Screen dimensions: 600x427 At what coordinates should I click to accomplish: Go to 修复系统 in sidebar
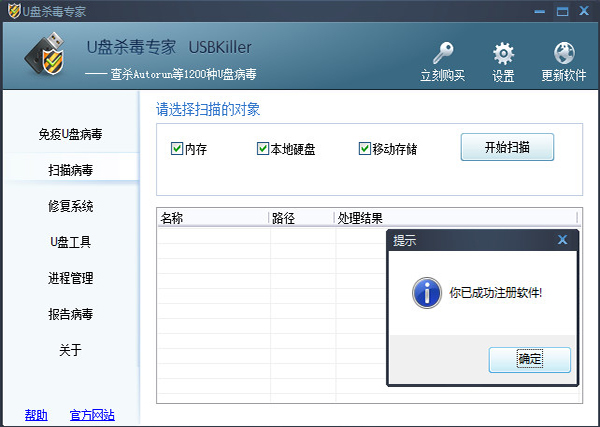click(x=70, y=206)
